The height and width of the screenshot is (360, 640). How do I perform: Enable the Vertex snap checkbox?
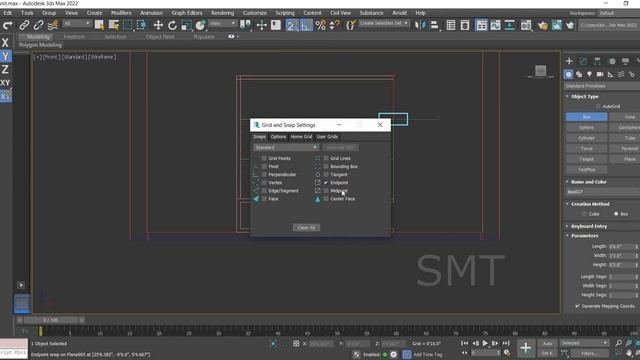point(264,183)
